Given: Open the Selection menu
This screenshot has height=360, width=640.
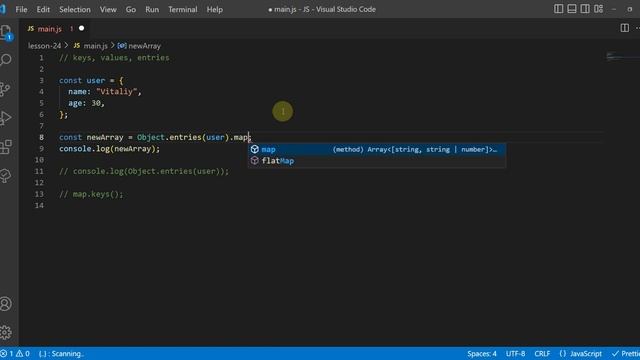Looking at the screenshot, I should (75, 9).
